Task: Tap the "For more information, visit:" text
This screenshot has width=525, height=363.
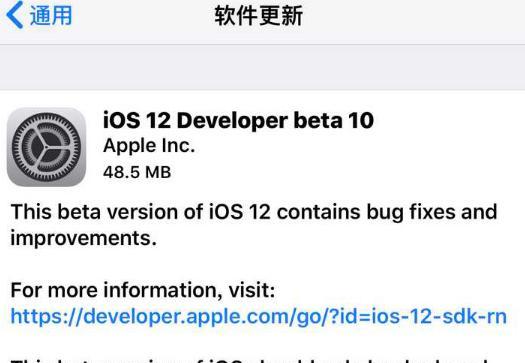Action: tap(143, 290)
